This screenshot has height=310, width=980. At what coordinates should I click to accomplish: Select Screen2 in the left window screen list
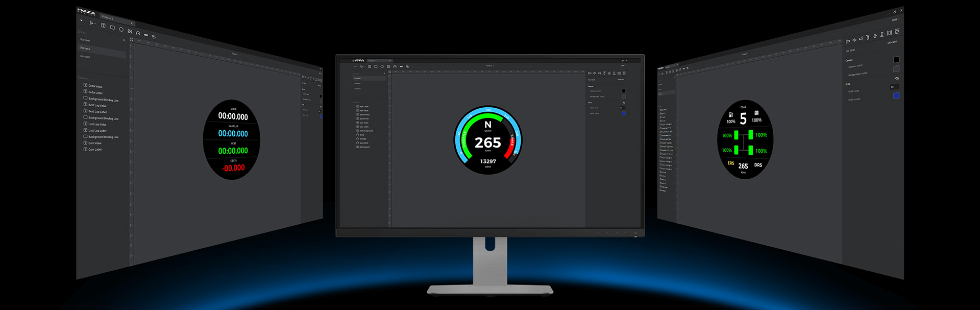click(x=86, y=56)
